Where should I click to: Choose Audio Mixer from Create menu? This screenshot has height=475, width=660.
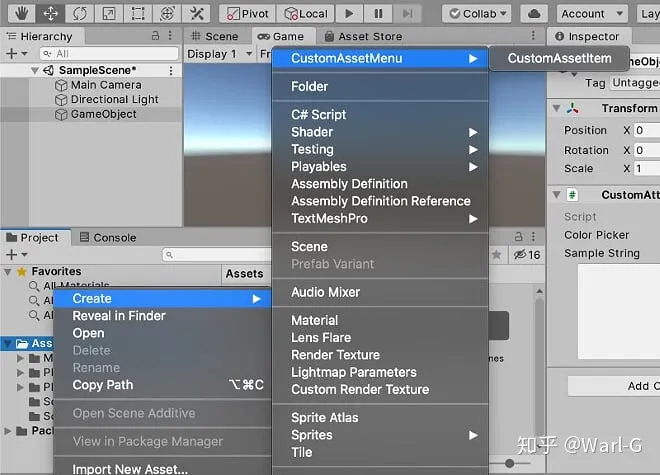coord(380,292)
